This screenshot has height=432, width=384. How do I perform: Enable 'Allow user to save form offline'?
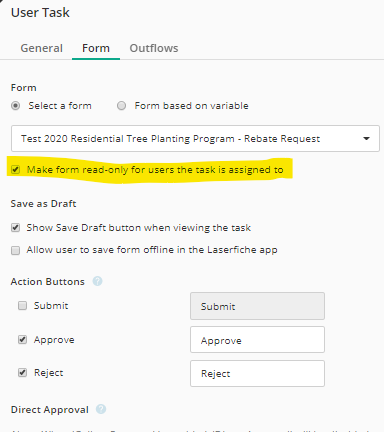pos(15,250)
